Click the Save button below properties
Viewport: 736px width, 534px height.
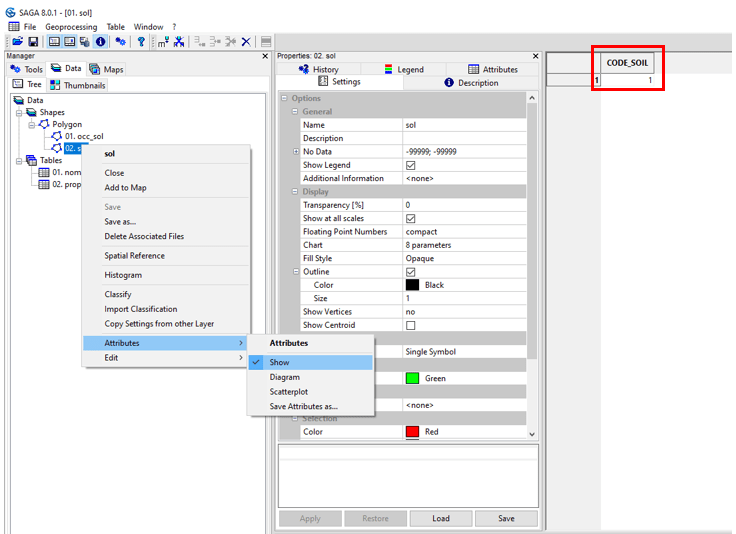click(506, 518)
